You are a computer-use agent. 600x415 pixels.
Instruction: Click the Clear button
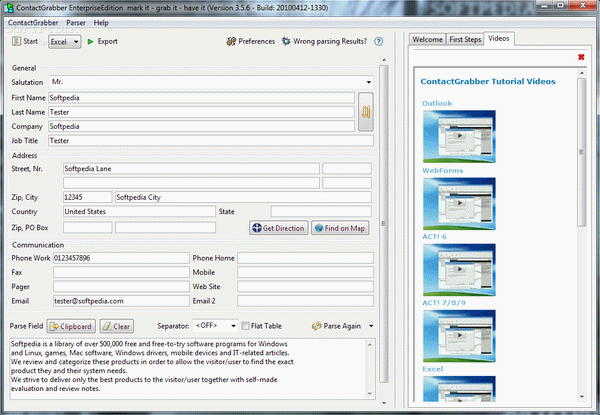coord(117,326)
